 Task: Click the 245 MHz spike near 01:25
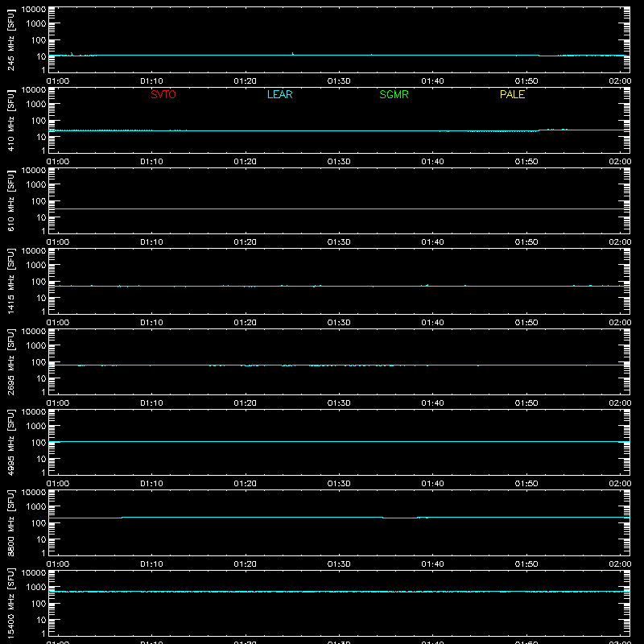tap(293, 54)
